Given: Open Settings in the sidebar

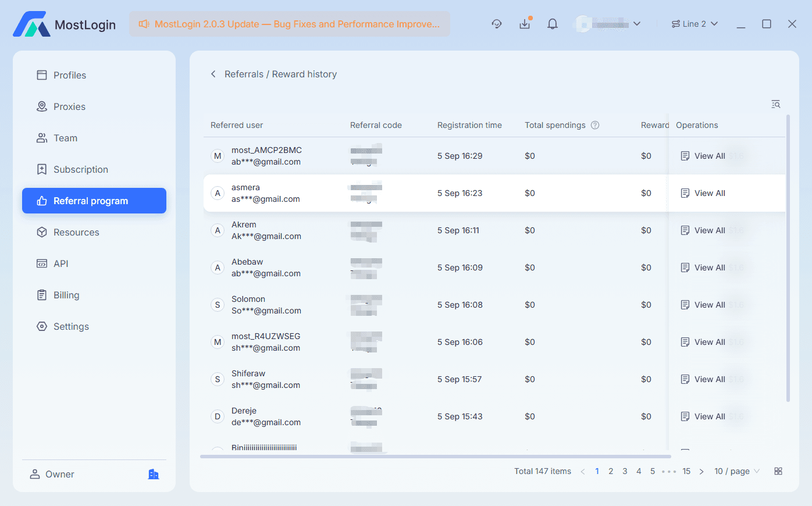Looking at the screenshot, I should pos(94,326).
